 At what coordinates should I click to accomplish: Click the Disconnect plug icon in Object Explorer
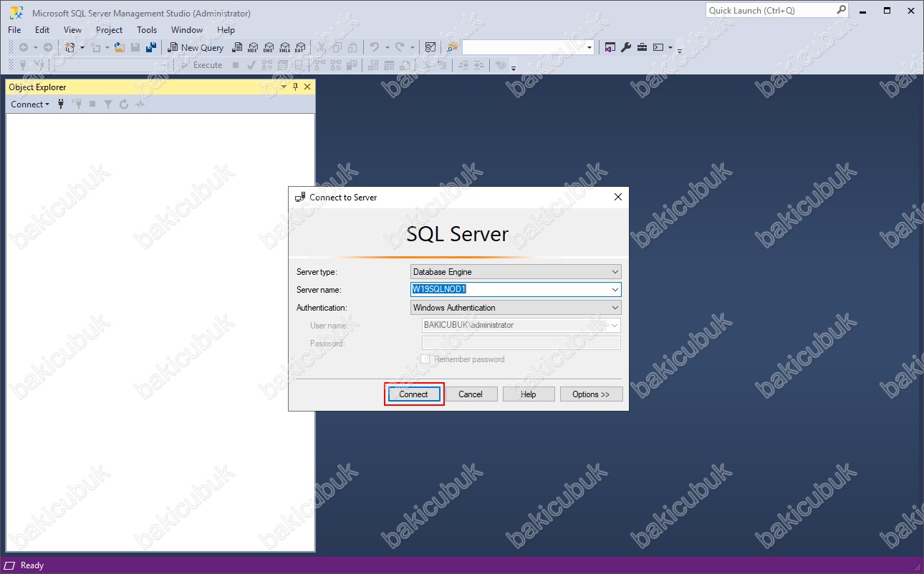[77, 104]
